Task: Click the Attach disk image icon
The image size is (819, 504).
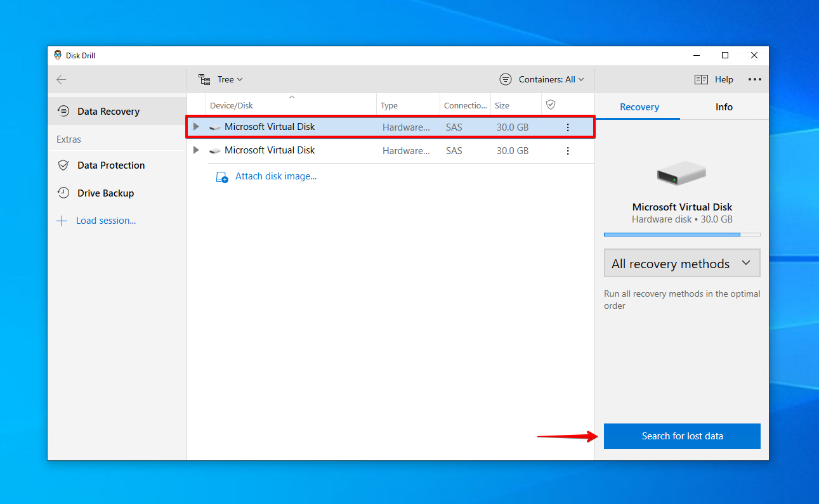Action: coord(222,177)
